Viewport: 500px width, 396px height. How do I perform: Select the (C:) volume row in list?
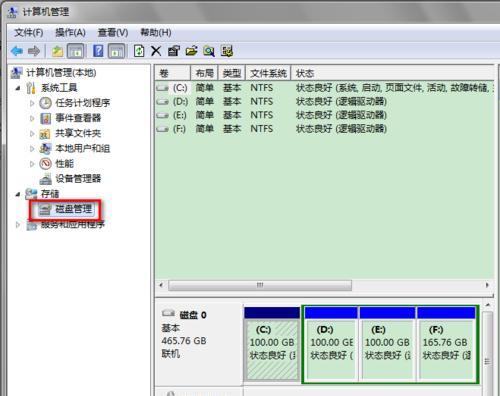(x=325, y=88)
